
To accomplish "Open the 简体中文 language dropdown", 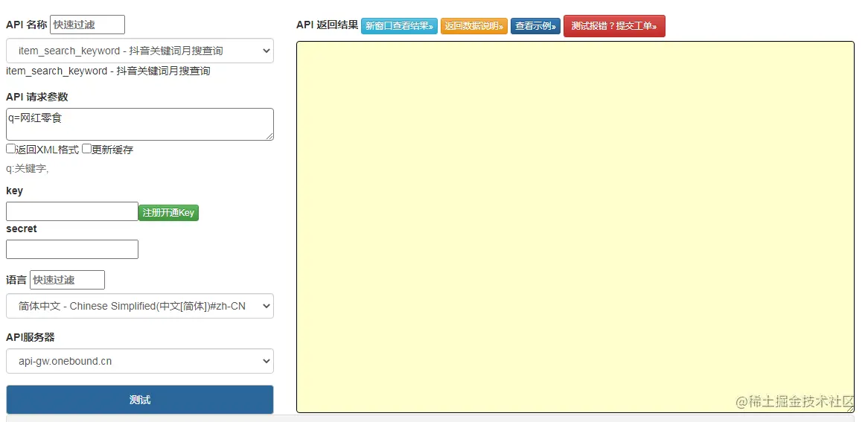I will coord(139,306).
